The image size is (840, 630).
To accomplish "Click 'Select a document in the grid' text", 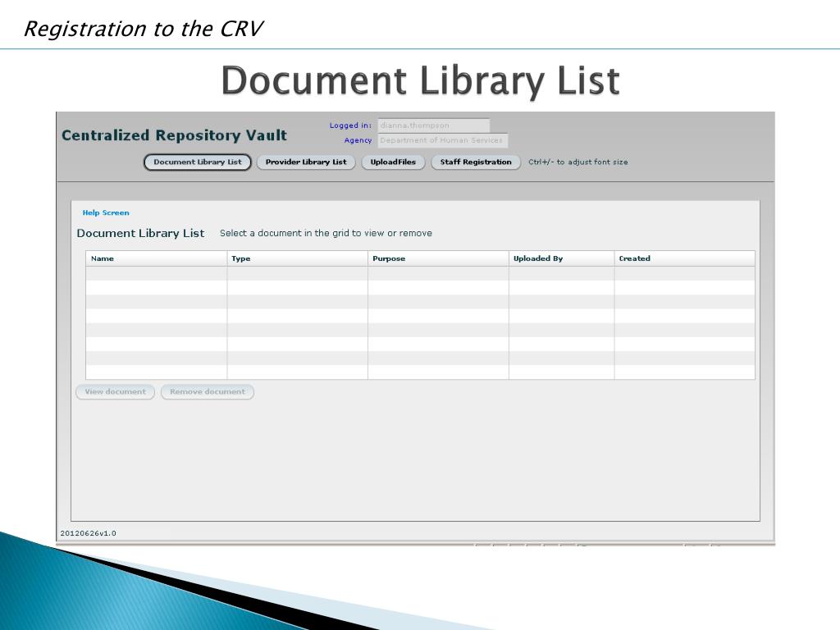I will (326, 233).
